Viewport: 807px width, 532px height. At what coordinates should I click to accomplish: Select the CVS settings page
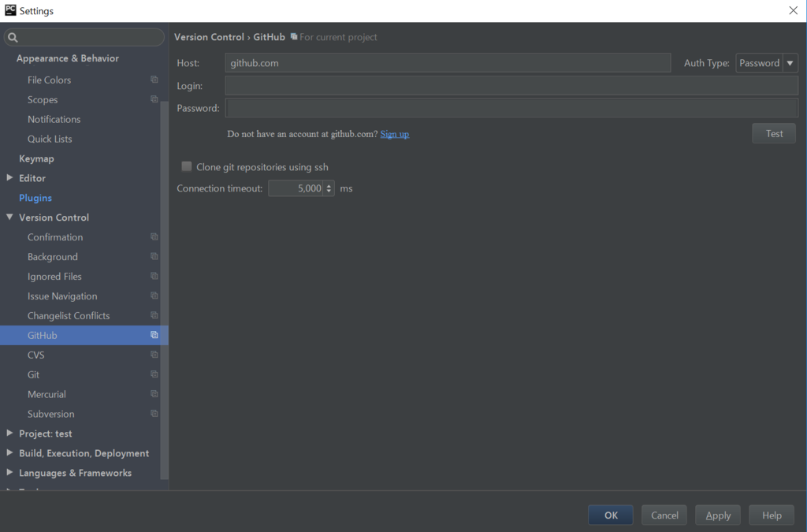(x=36, y=355)
